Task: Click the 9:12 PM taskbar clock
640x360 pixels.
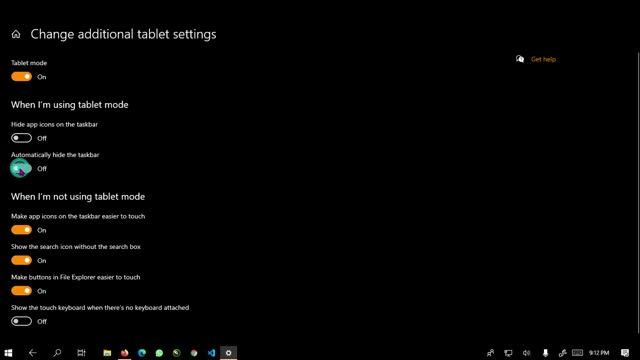Action: [599, 353]
